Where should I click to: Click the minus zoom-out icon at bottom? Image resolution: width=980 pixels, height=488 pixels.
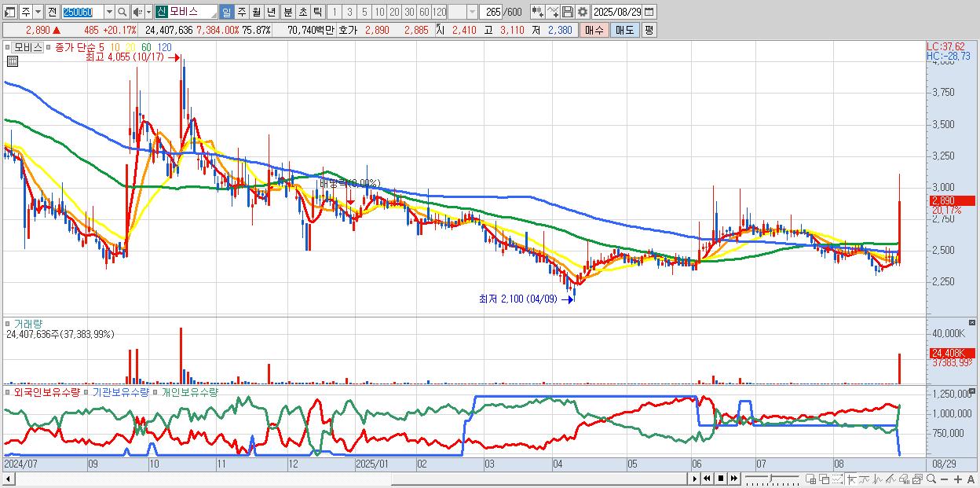pyautogui.click(x=944, y=479)
